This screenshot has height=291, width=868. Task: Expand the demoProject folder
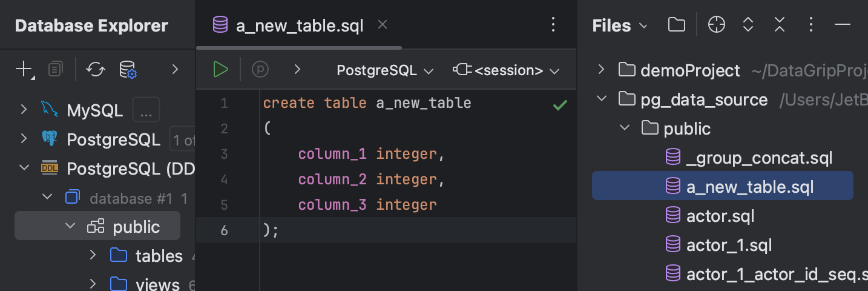[x=601, y=70]
